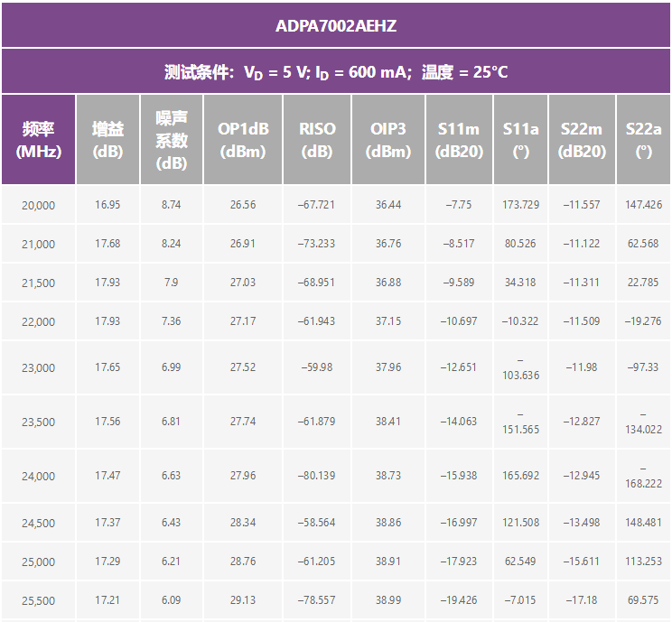Click the S11a (°) column header
Image resolution: width=672 pixels, height=622 pixels.
(x=520, y=140)
